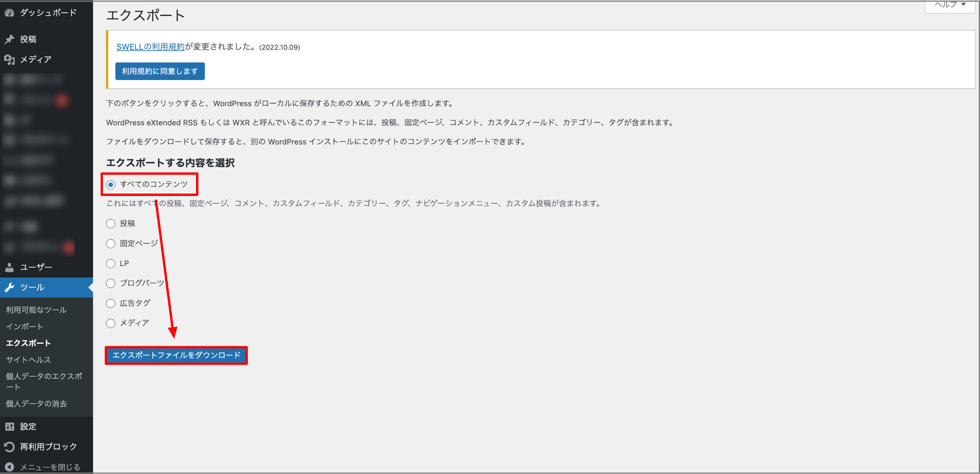This screenshot has width=980, height=474.
Task: Open 個人データのエクスポート submenu item
Action: 44,381
